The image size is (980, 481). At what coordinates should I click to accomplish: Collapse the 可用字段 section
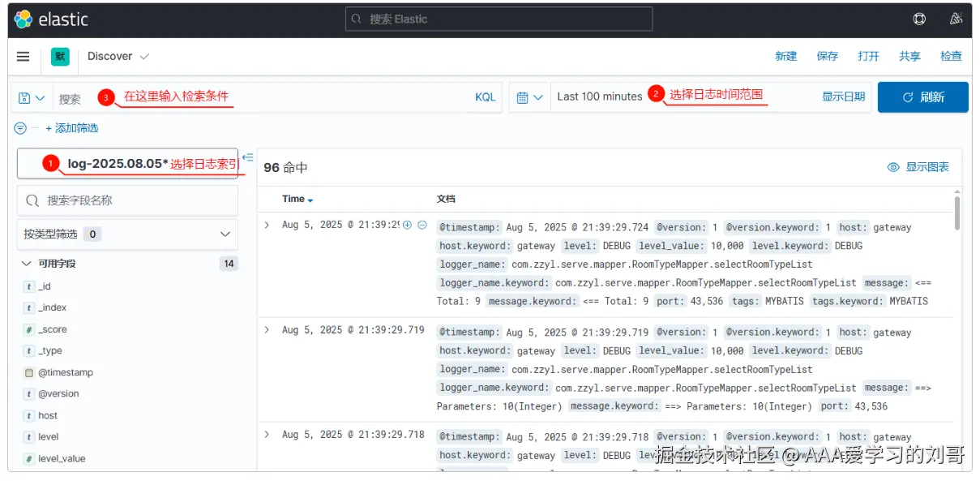(26, 264)
